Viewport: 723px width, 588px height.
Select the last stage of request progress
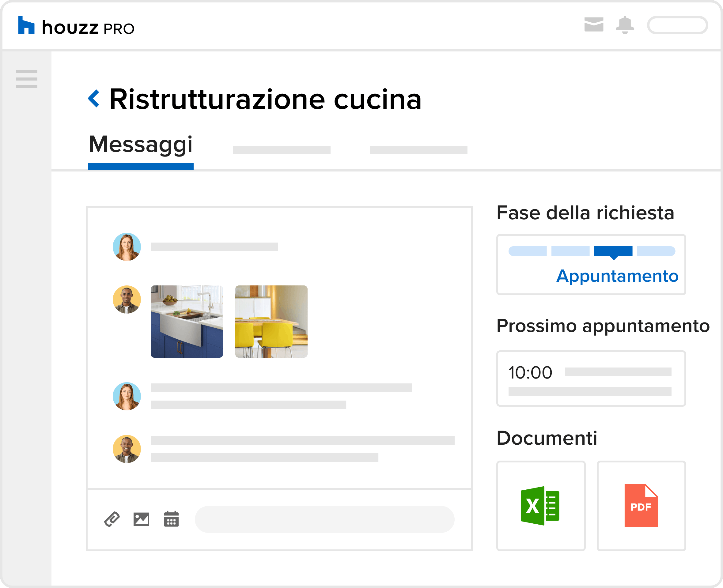[x=656, y=251]
